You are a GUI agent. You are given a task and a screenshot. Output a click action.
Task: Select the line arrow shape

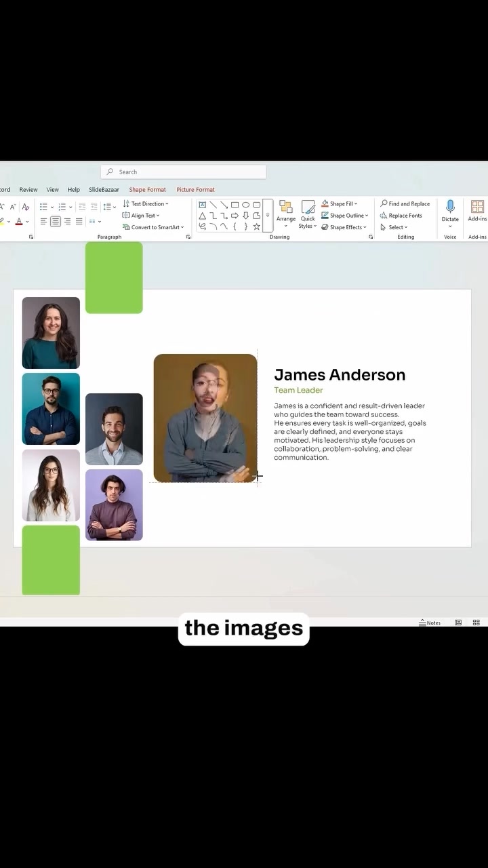coord(224,205)
